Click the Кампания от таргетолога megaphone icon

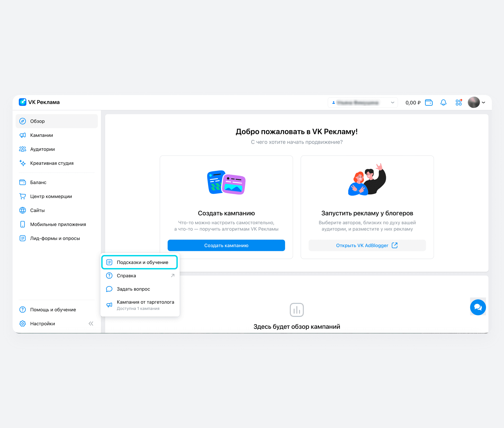coord(109,305)
